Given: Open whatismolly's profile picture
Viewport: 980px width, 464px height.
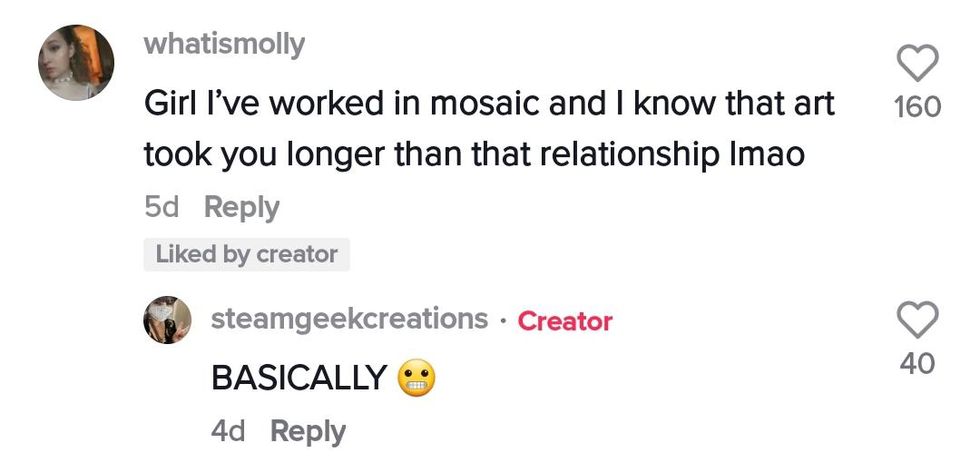Looking at the screenshot, I should click(x=76, y=63).
